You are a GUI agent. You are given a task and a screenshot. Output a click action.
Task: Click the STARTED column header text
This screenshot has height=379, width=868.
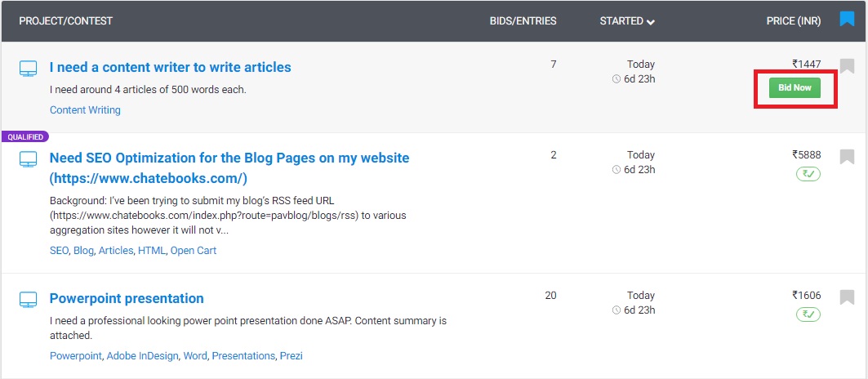click(621, 21)
